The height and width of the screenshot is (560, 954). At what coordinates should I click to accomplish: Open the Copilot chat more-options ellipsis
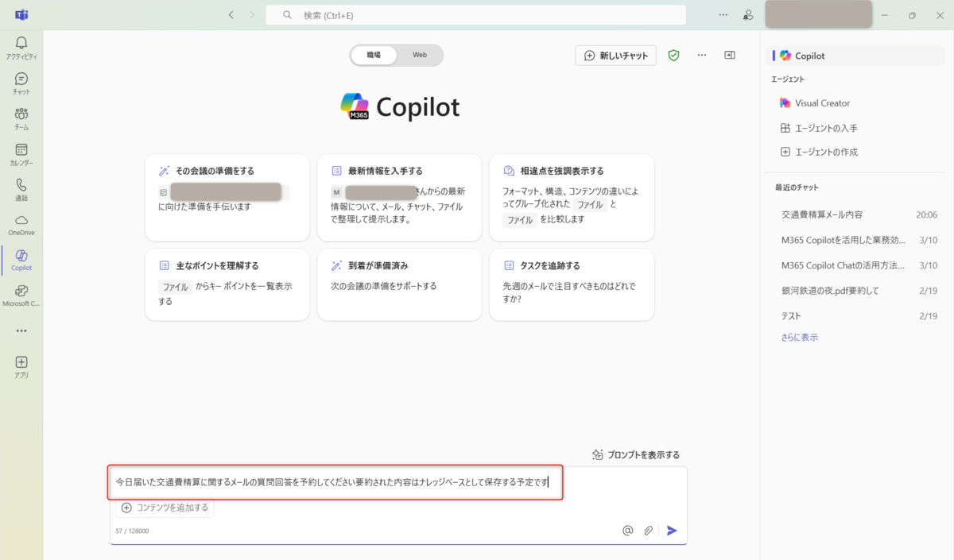pos(702,56)
